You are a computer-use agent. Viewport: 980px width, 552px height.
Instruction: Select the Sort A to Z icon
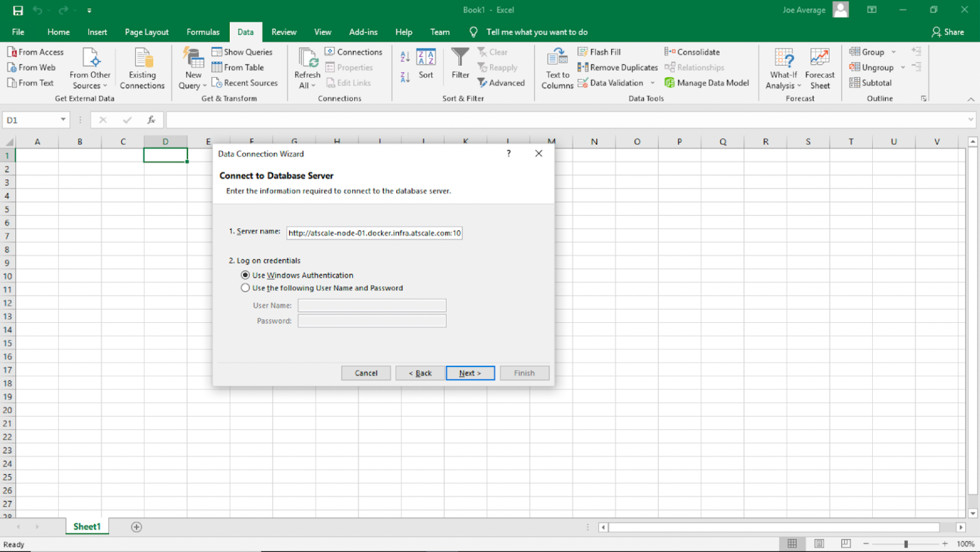pos(405,57)
